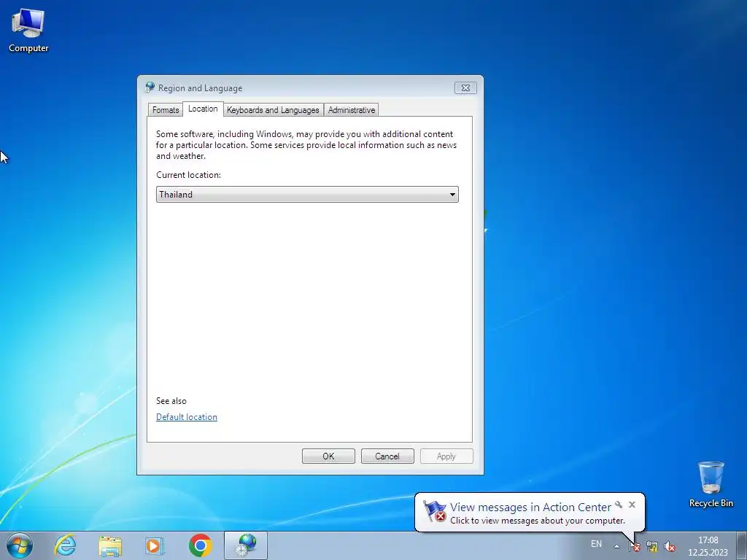The image size is (747, 560).
Task: Open the network tray icon
Action: (x=652, y=546)
